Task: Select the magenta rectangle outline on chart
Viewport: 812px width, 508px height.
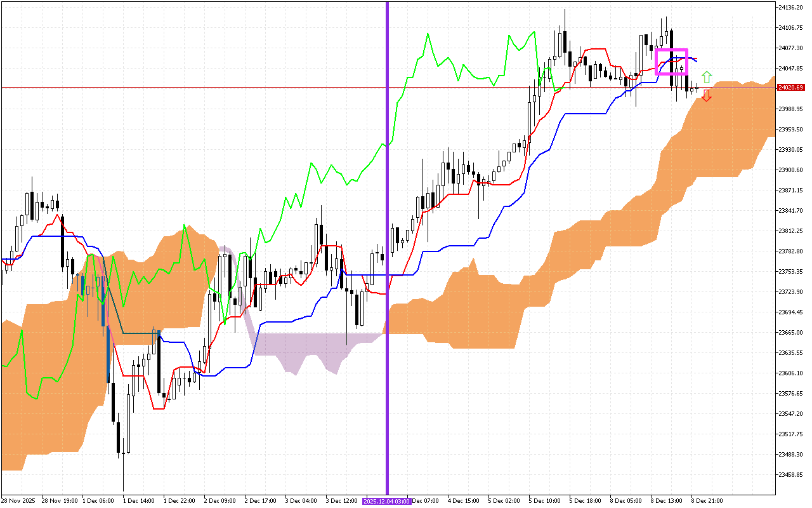Action: click(671, 50)
